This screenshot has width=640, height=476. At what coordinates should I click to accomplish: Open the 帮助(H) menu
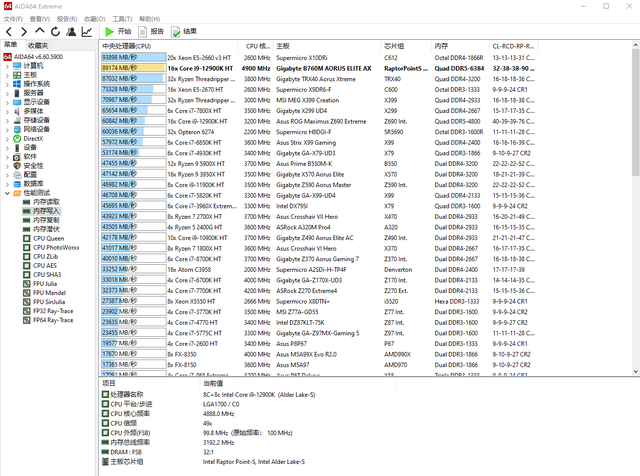(149, 19)
